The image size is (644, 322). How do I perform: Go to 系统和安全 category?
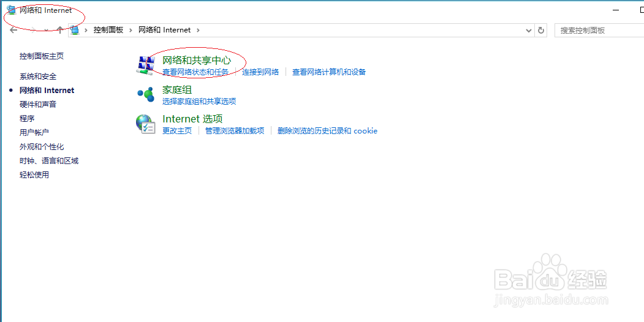click(x=38, y=77)
